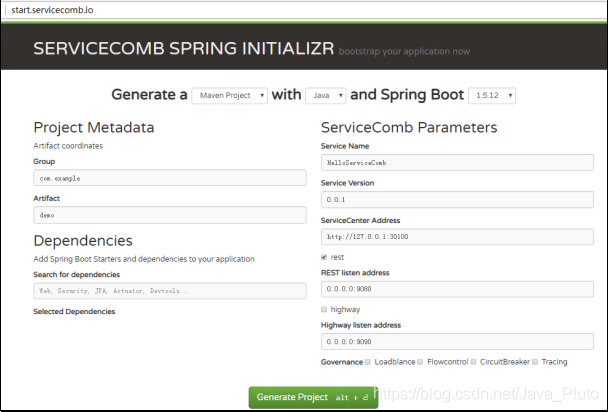Click the Artifact coordinates text

(x=68, y=146)
